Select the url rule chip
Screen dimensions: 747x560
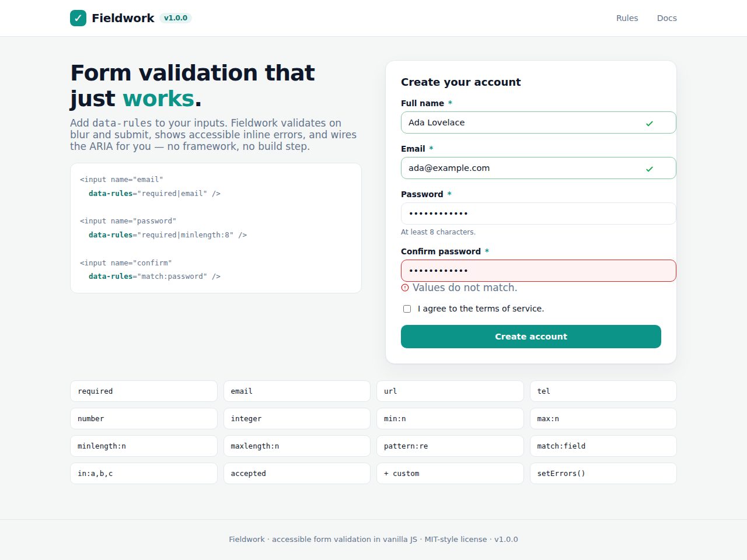click(x=450, y=391)
